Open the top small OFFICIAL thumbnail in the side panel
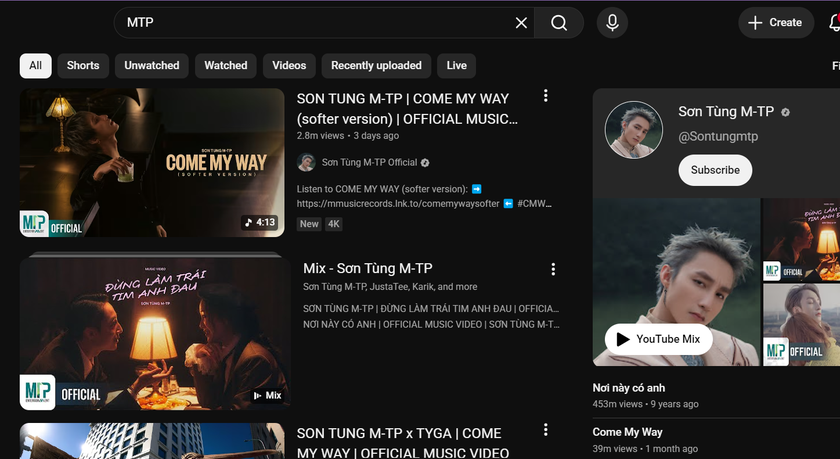Image resolution: width=840 pixels, height=459 pixels. [801, 240]
